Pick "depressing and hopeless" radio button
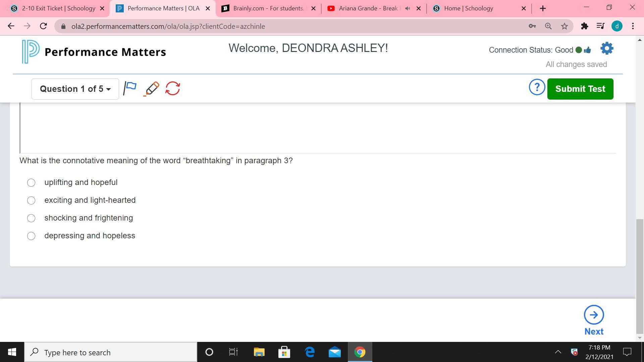Screen dimensions: 644x362 click(x=31, y=236)
